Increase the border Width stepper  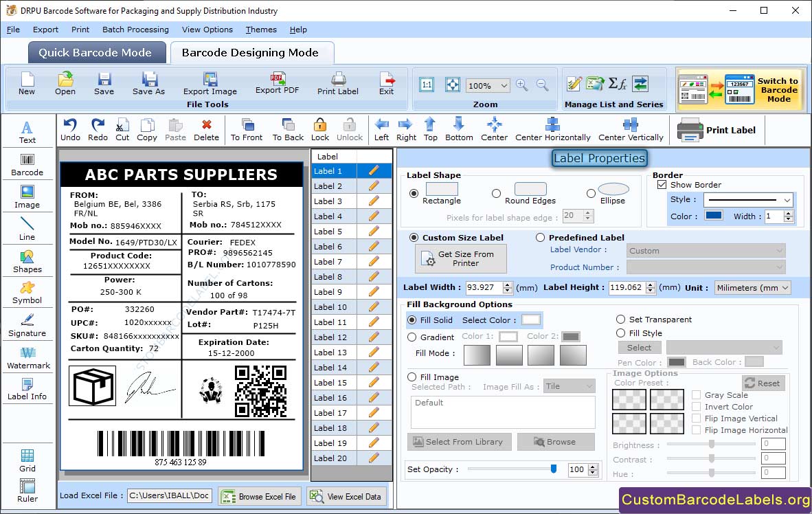[788, 213]
